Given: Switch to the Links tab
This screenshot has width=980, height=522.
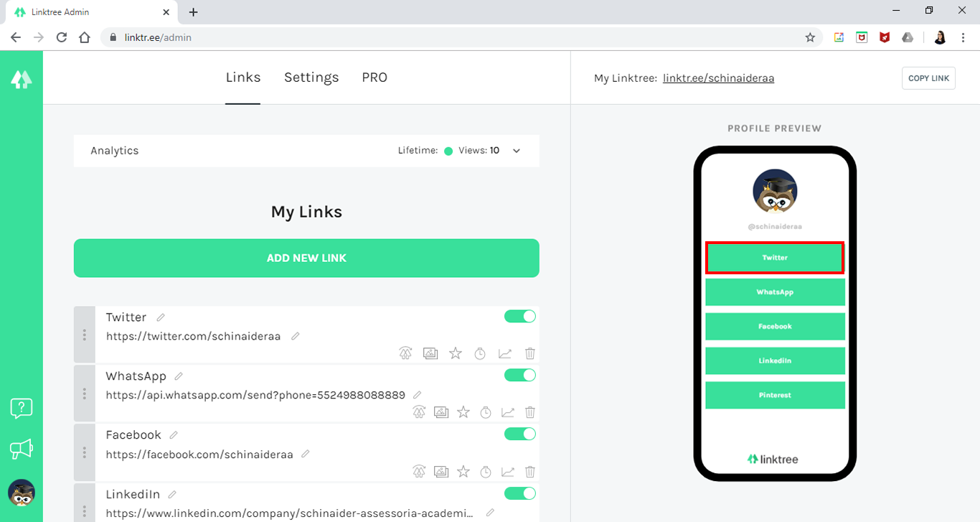Looking at the screenshot, I should pyautogui.click(x=243, y=78).
